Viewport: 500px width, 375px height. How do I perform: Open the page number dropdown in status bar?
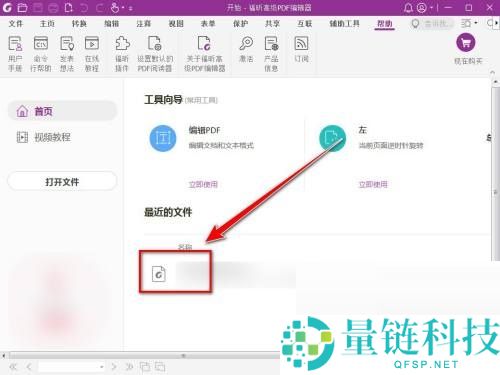101,367
